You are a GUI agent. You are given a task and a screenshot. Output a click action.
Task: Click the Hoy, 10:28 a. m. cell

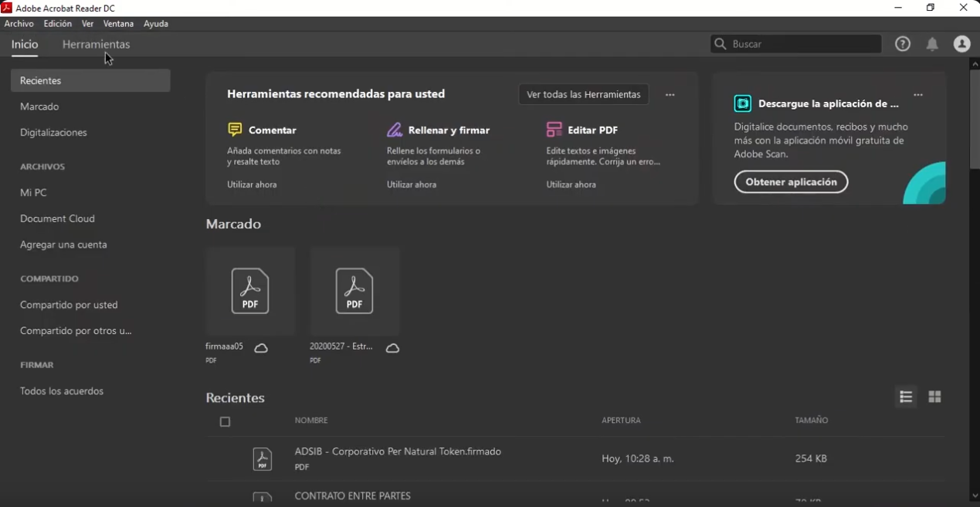click(638, 459)
